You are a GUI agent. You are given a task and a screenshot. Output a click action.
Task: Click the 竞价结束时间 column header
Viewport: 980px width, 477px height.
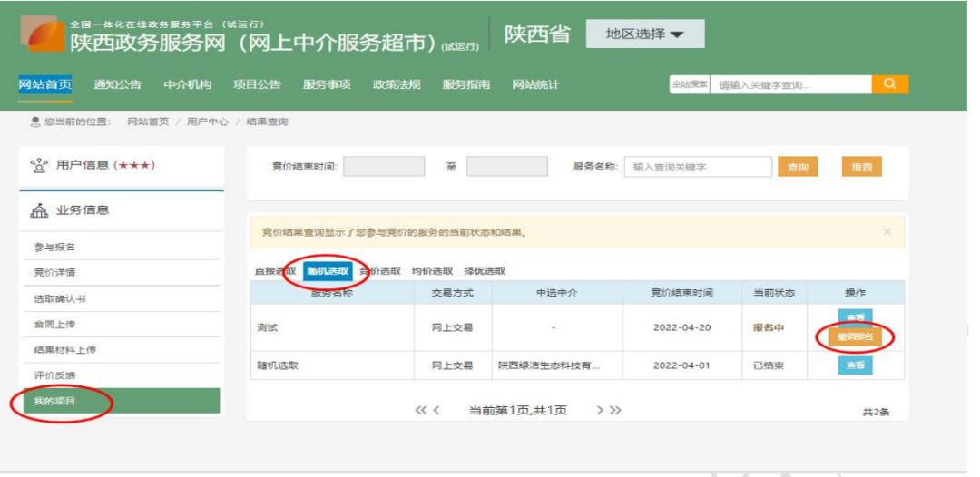tap(681, 293)
